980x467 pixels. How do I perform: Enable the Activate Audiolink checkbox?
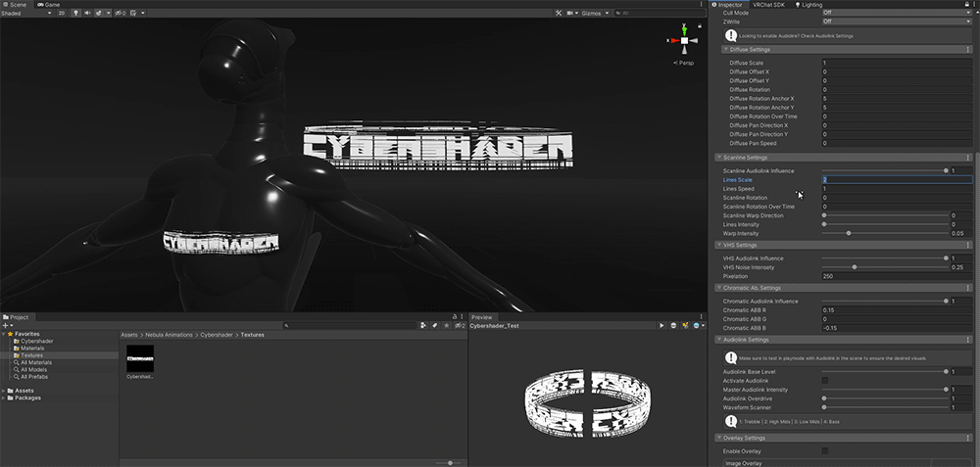tap(824, 380)
